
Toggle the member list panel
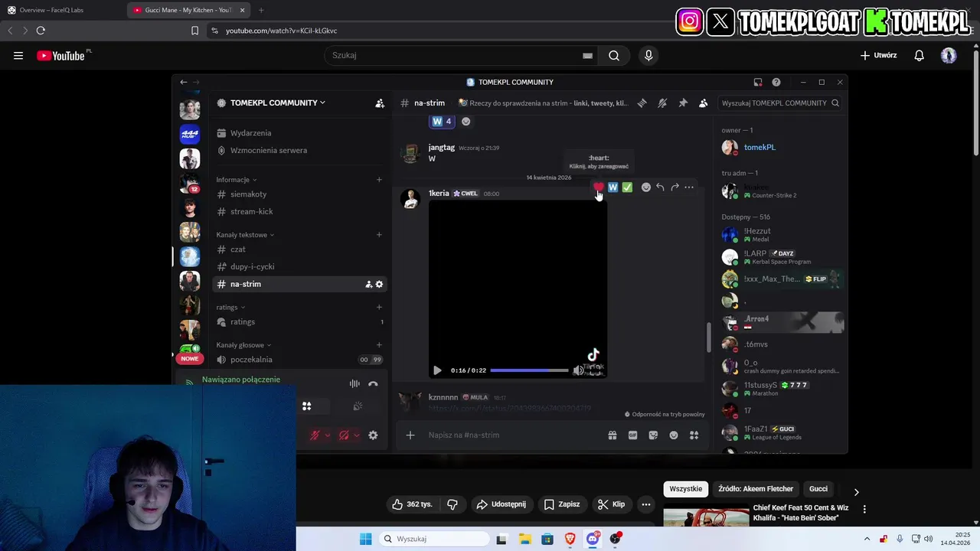[703, 103]
